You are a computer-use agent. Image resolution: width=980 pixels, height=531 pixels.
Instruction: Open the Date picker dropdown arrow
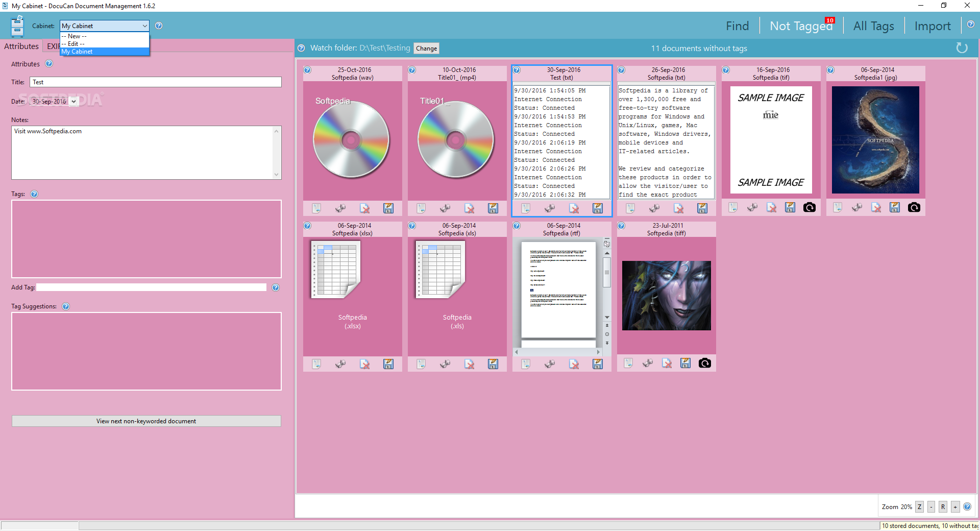coord(73,101)
